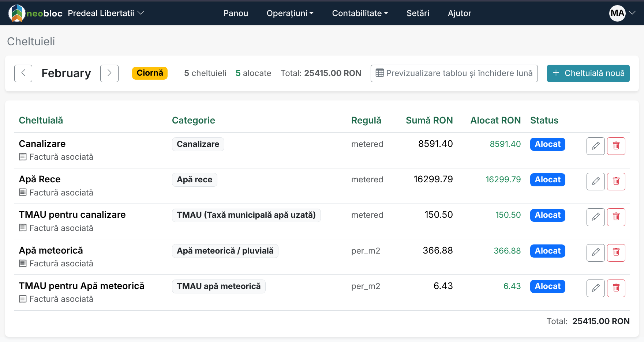The image size is (644, 342).
Task: Edit the TMAU pentru canalizare expense
Action: click(x=596, y=217)
